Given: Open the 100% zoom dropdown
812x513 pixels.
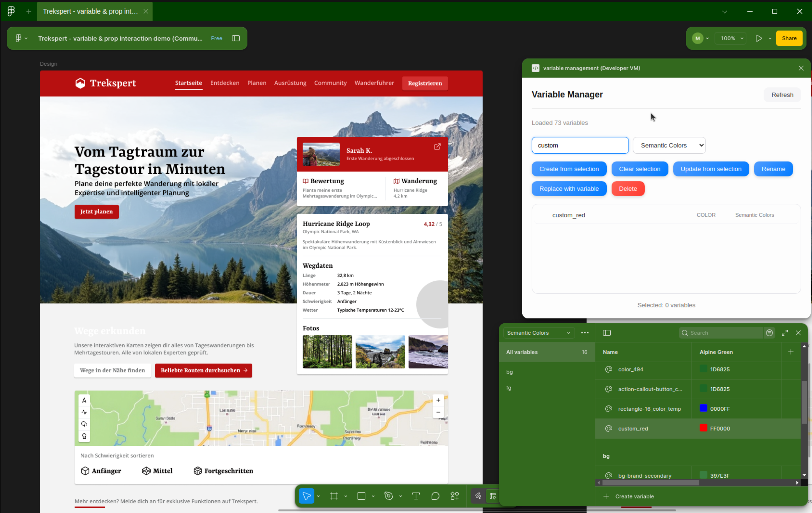Looking at the screenshot, I should coord(731,38).
